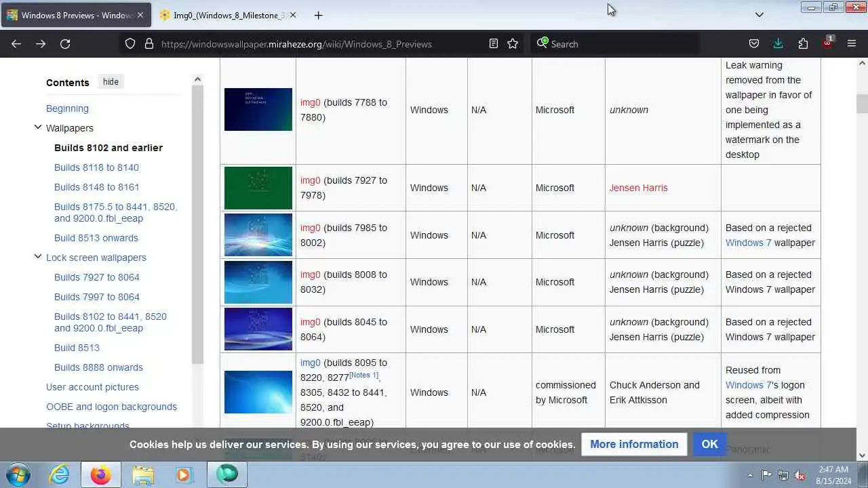
Task: Collapse the Wallpapers contents section
Action: pyautogui.click(x=38, y=127)
